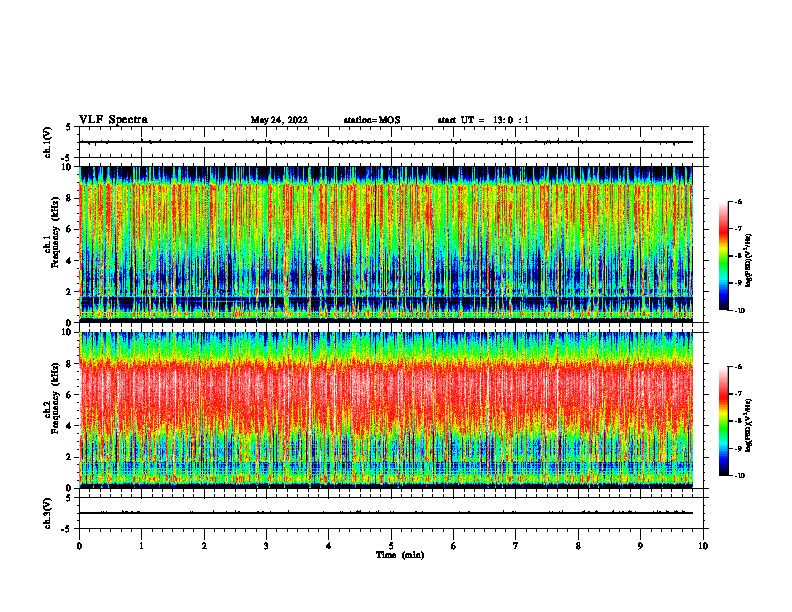Click time axis tick label "5"
The height and width of the screenshot is (612, 792).
(391, 546)
